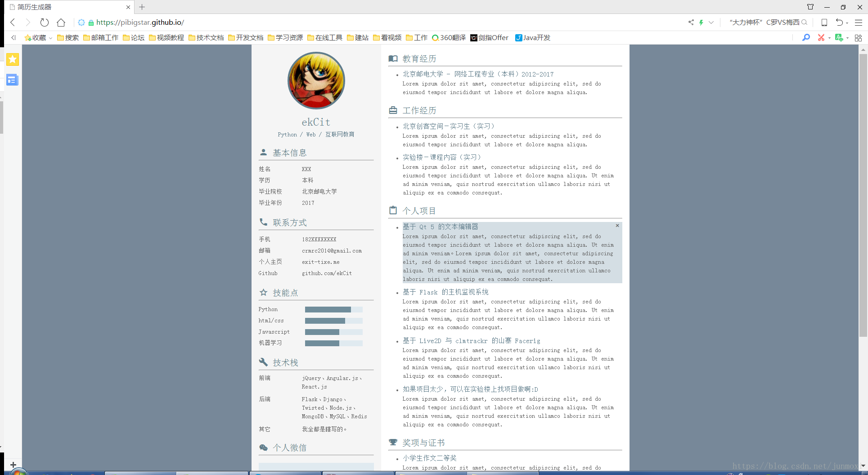Viewport: 868px width, 475px height.
Task: Open the 工作 bookmark folder
Action: (417, 38)
